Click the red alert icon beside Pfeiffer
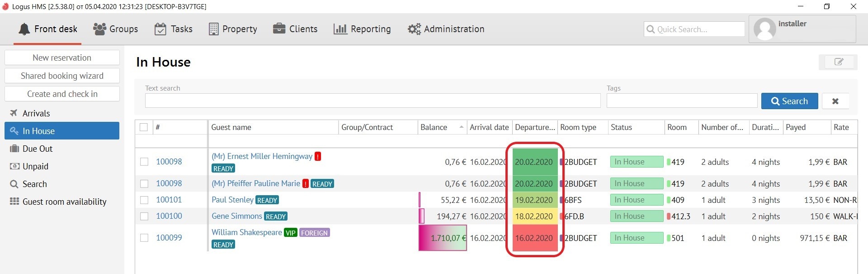Screen dimensions: 868x274 coord(306,183)
